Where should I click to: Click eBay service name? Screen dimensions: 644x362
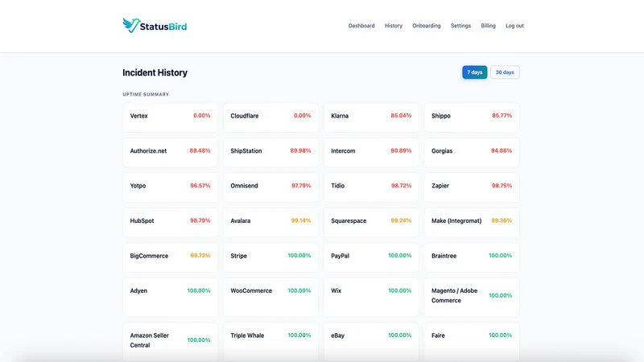pyautogui.click(x=337, y=335)
